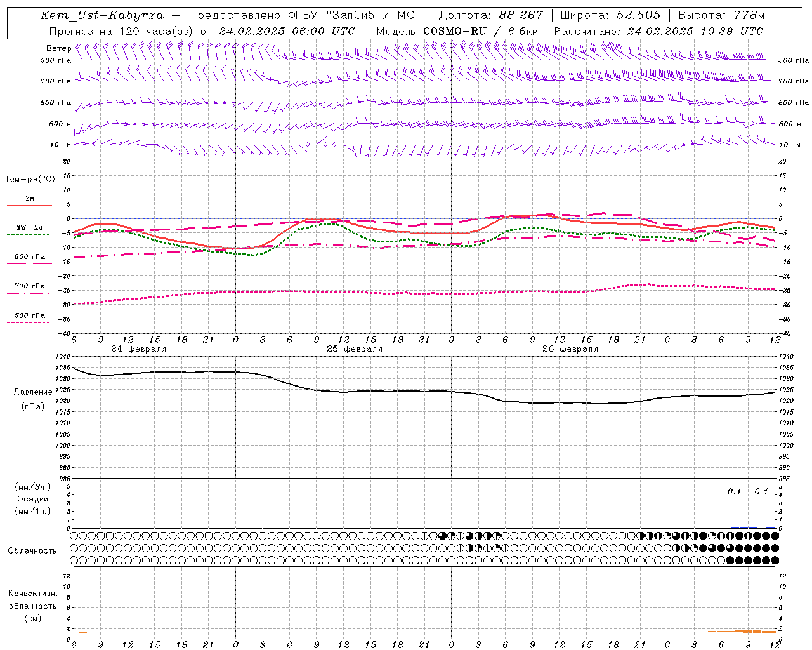Screen dimensions: 812x650
Task: Click the 25 февраля date label
Action: [355, 349]
